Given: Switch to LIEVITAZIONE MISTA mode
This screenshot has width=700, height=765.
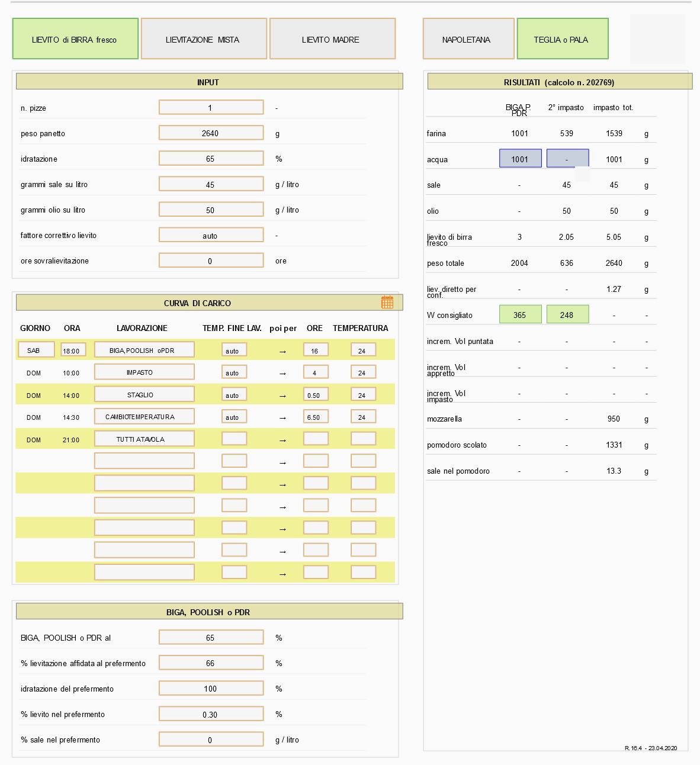Looking at the screenshot, I should pyautogui.click(x=204, y=38).
